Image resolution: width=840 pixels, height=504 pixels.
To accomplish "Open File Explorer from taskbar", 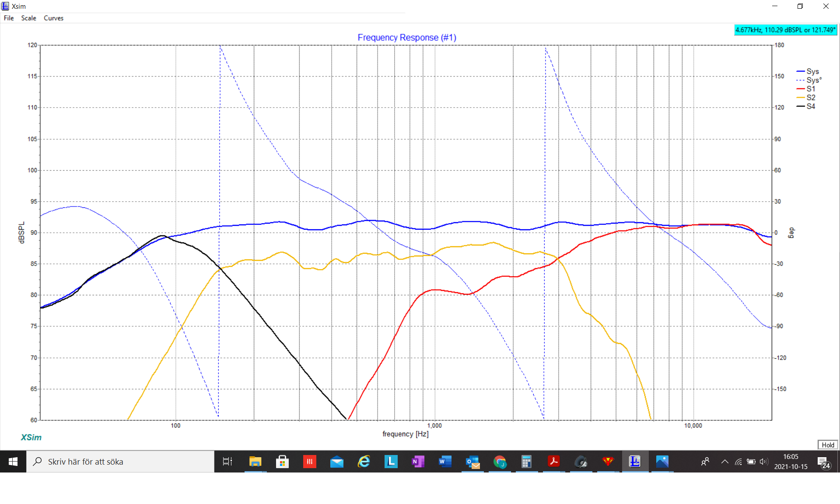I will point(255,462).
